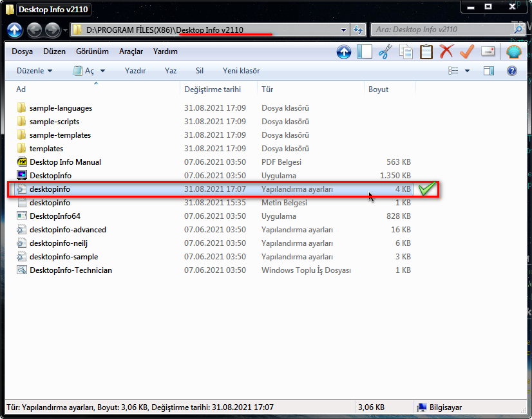Click the sample-languages folder icon
The height and width of the screenshot is (419, 532).
21,107
